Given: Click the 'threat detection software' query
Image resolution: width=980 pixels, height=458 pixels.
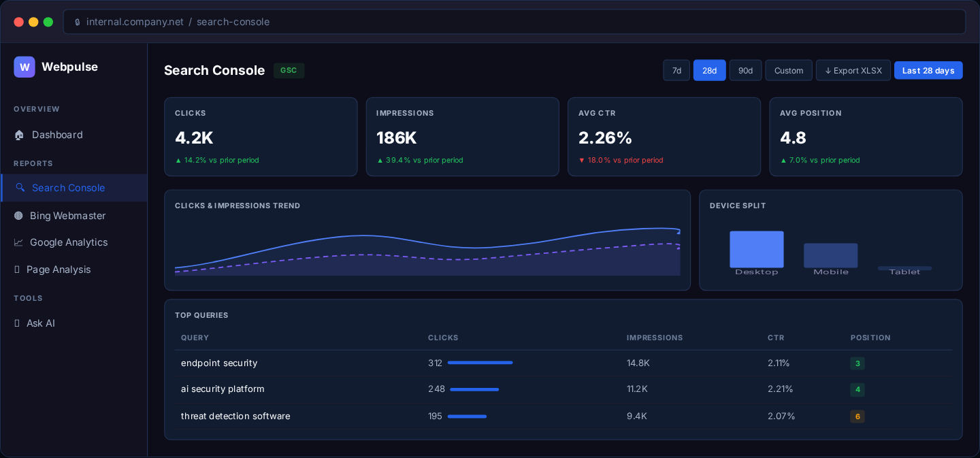Looking at the screenshot, I should point(235,416).
